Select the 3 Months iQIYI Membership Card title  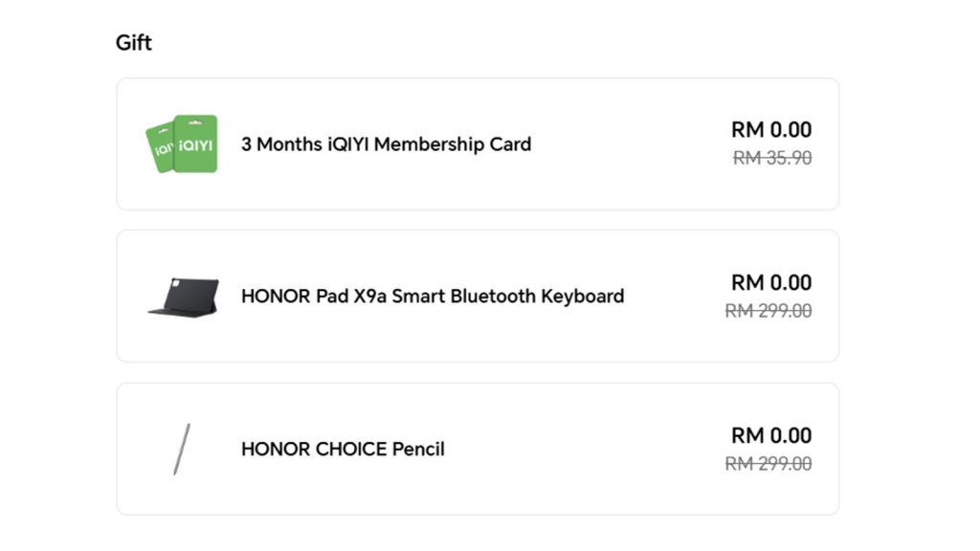tap(386, 144)
